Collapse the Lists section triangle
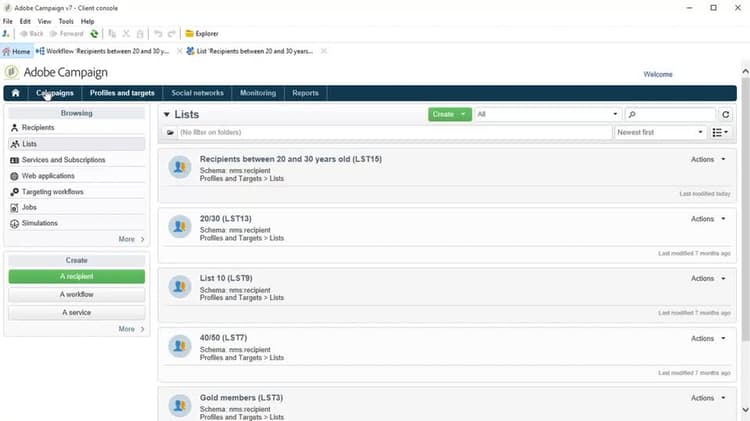 tap(166, 114)
